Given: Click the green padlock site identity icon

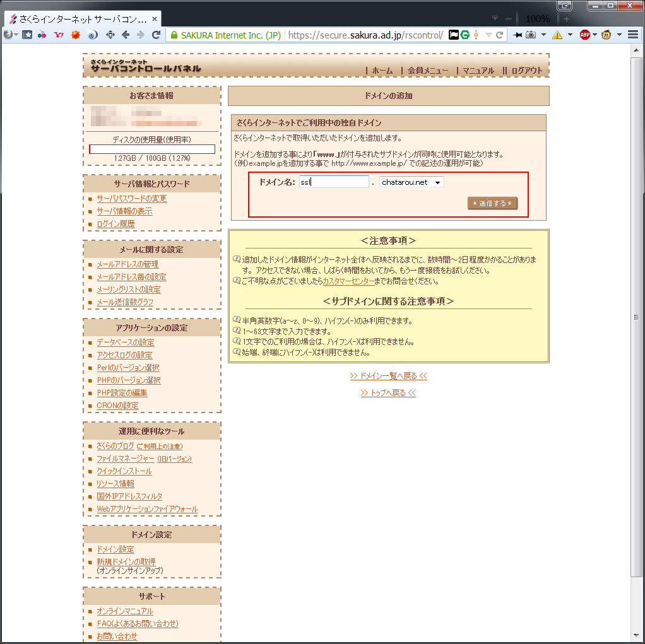Looking at the screenshot, I should click(x=174, y=35).
